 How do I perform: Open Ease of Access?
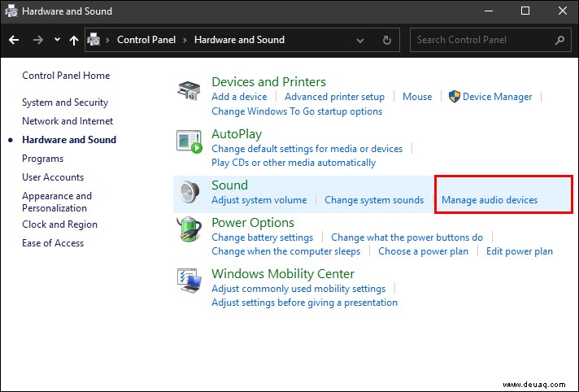[53, 243]
